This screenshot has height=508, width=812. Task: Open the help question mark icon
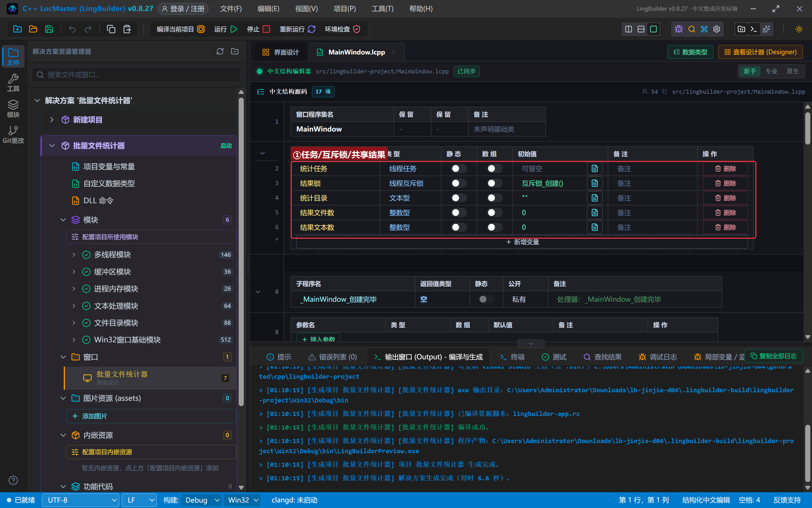click(x=13, y=480)
